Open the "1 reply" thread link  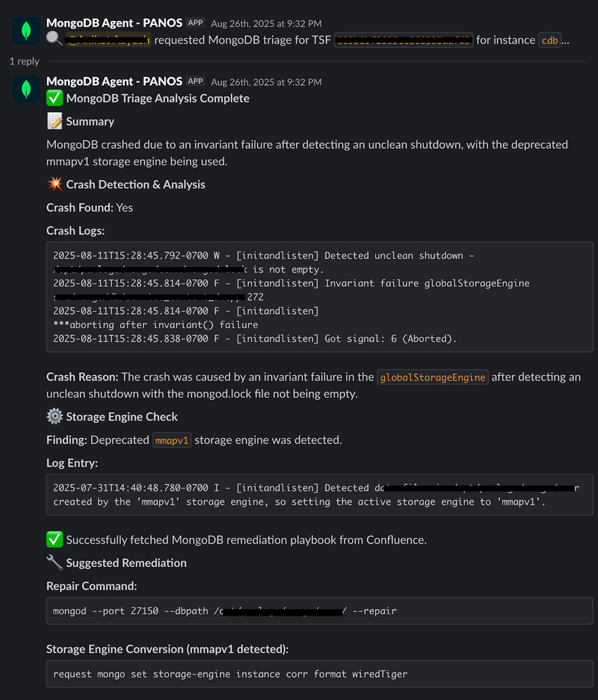[25, 61]
